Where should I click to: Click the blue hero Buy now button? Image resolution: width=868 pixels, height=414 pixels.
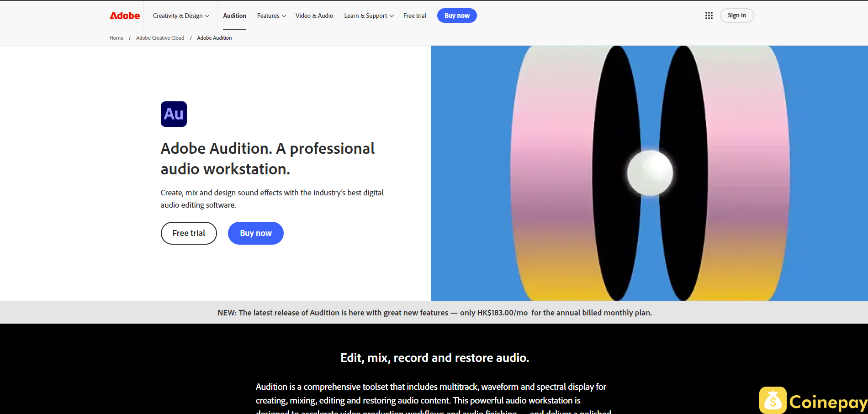[256, 233]
